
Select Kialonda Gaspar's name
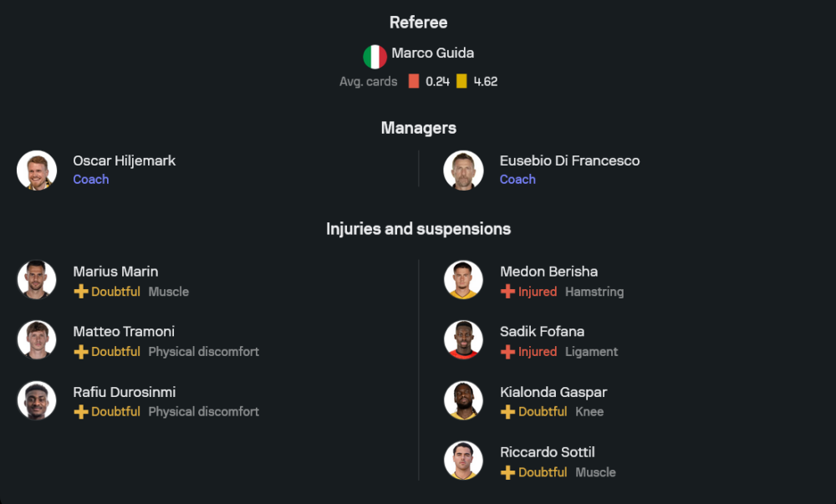click(553, 392)
